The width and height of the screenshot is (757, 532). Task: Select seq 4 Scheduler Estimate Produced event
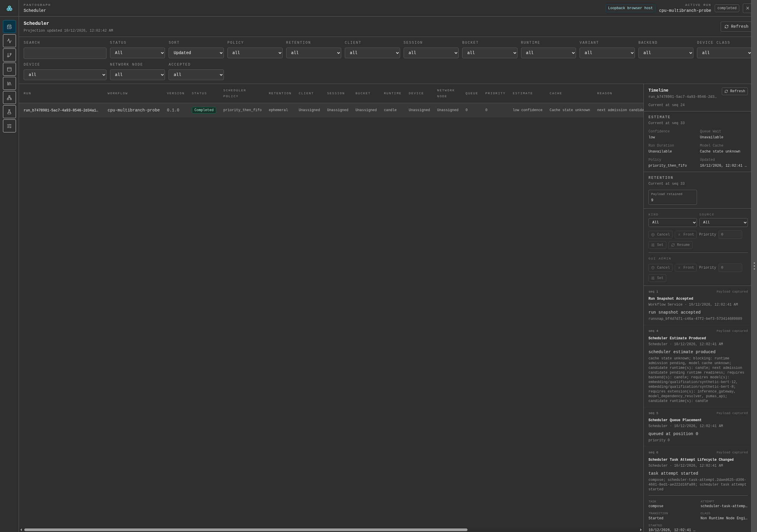click(698, 366)
